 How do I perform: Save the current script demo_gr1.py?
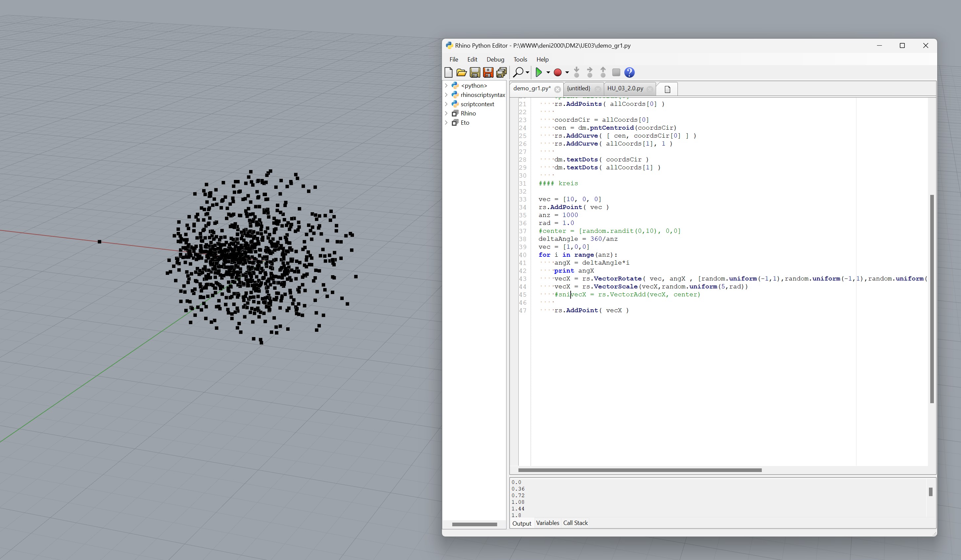point(475,72)
